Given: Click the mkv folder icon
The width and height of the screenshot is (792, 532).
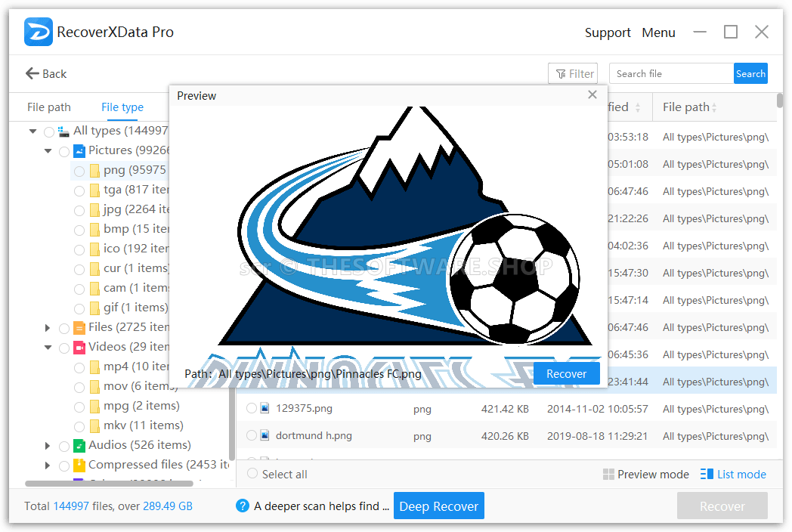Looking at the screenshot, I should pyautogui.click(x=94, y=426).
